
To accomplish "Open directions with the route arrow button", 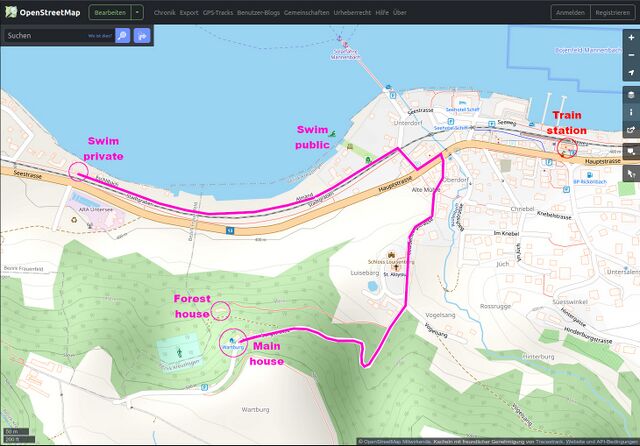I will coord(141,35).
